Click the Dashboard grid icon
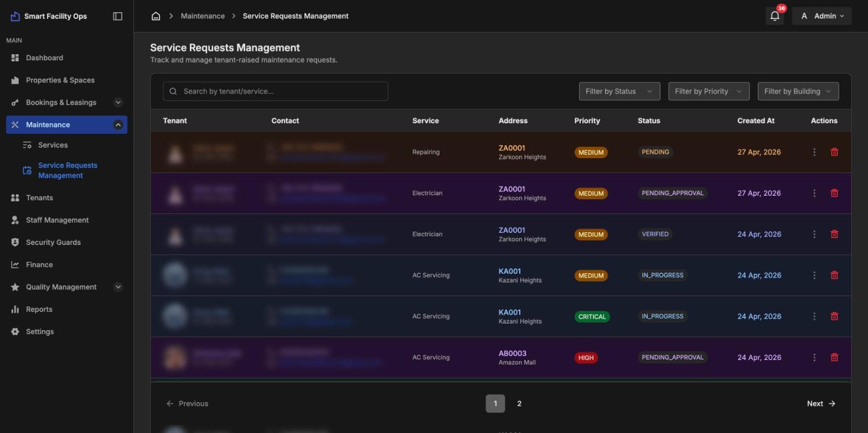The image size is (868, 433). click(15, 58)
